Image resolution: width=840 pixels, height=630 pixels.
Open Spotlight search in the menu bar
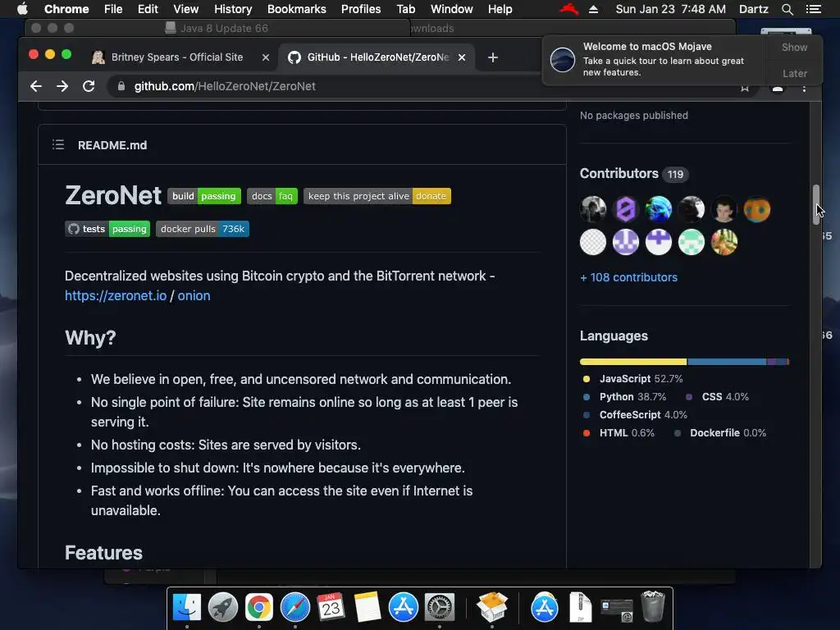787,9
